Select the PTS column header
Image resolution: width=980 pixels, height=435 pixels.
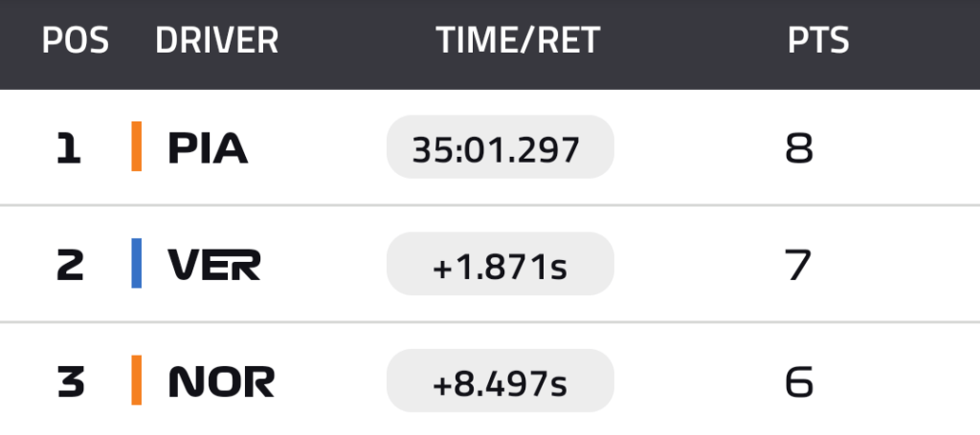pyautogui.click(x=818, y=41)
